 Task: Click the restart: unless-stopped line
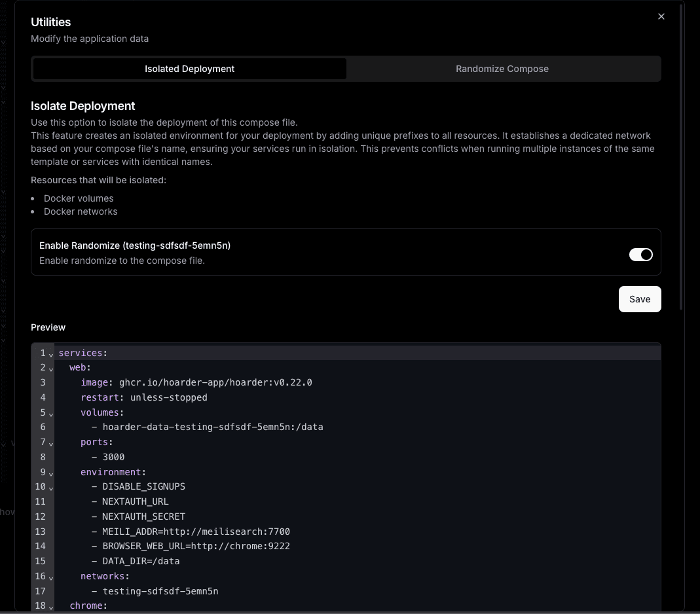(x=144, y=397)
